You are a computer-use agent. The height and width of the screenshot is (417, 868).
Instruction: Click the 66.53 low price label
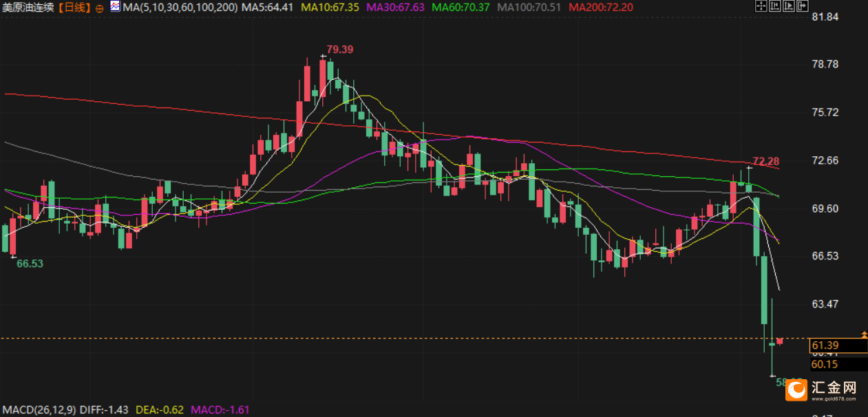coord(30,264)
